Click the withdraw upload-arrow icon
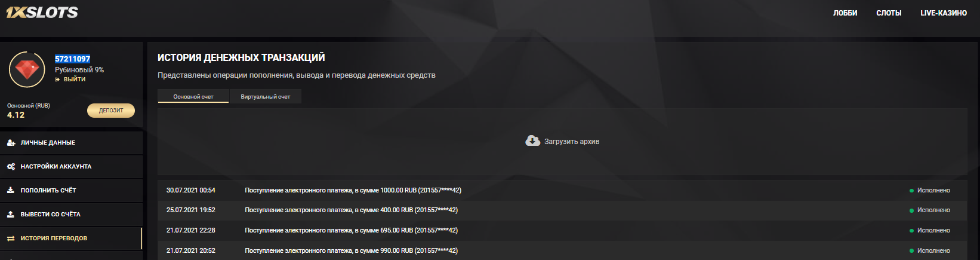980x260 pixels. pyautogui.click(x=11, y=214)
